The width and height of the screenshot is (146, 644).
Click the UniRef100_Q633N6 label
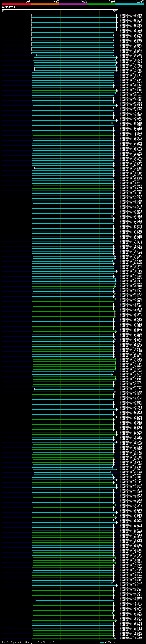coord(131,550)
